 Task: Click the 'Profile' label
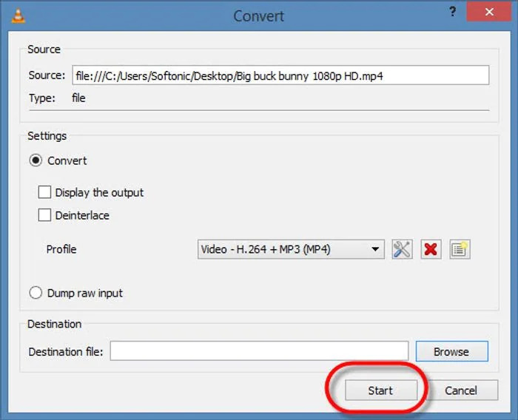coord(61,249)
